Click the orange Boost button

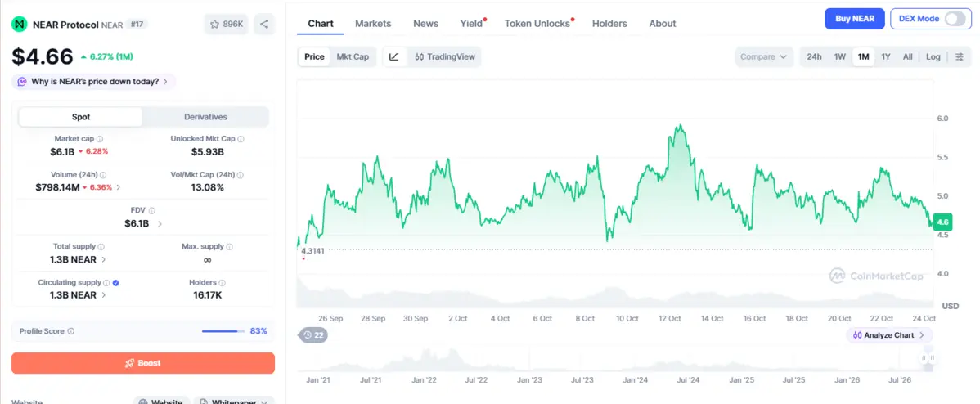click(x=143, y=363)
